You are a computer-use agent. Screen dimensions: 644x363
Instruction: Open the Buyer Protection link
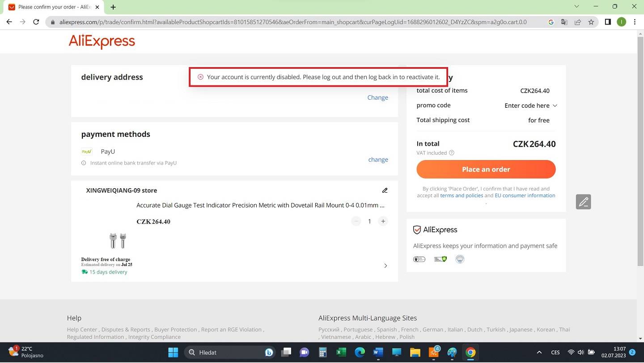(176, 329)
